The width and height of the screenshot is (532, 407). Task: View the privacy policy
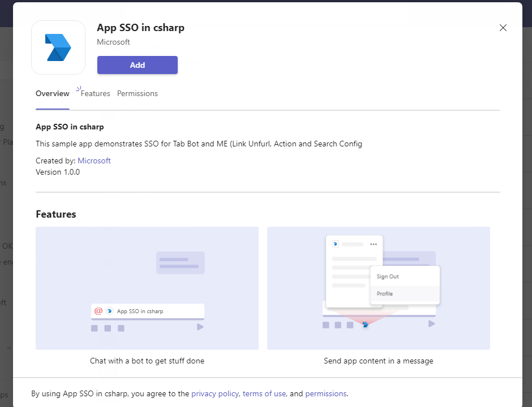pos(216,393)
